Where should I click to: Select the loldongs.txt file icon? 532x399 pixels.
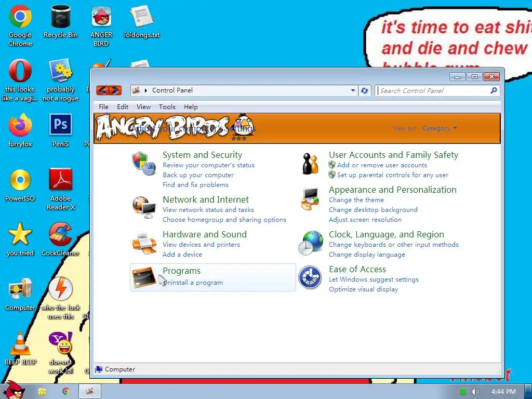(x=141, y=21)
